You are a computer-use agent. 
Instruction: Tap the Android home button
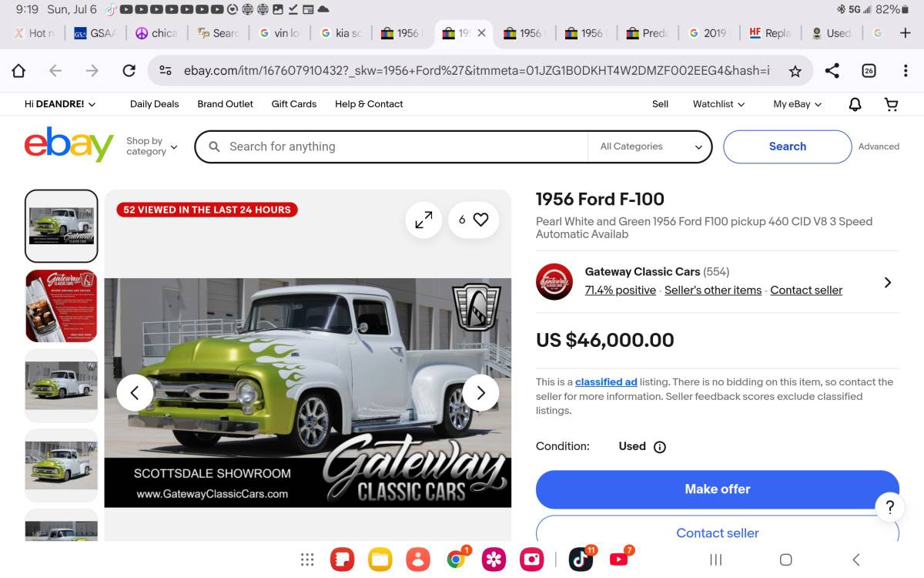[x=785, y=560]
